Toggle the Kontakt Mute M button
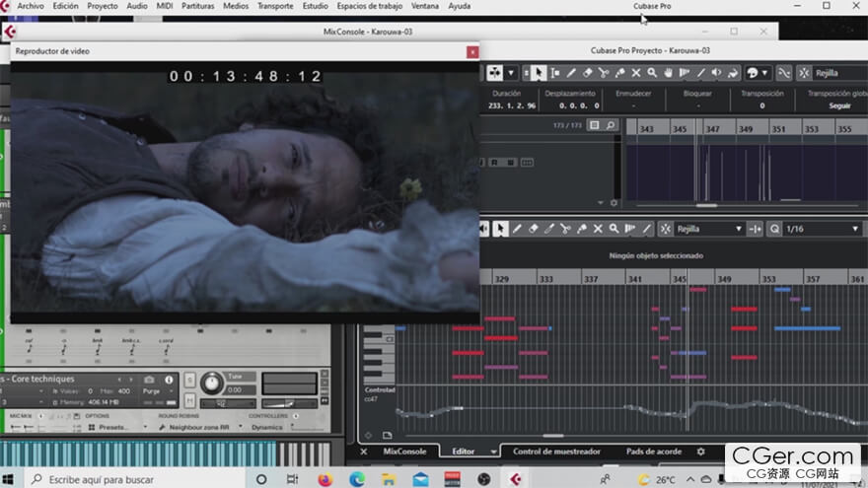 pos(189,400)
